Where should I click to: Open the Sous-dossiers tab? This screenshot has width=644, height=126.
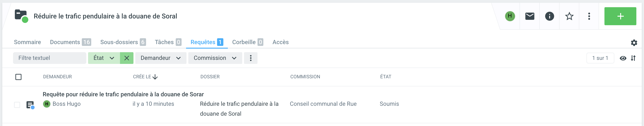[x=123, y=42]
